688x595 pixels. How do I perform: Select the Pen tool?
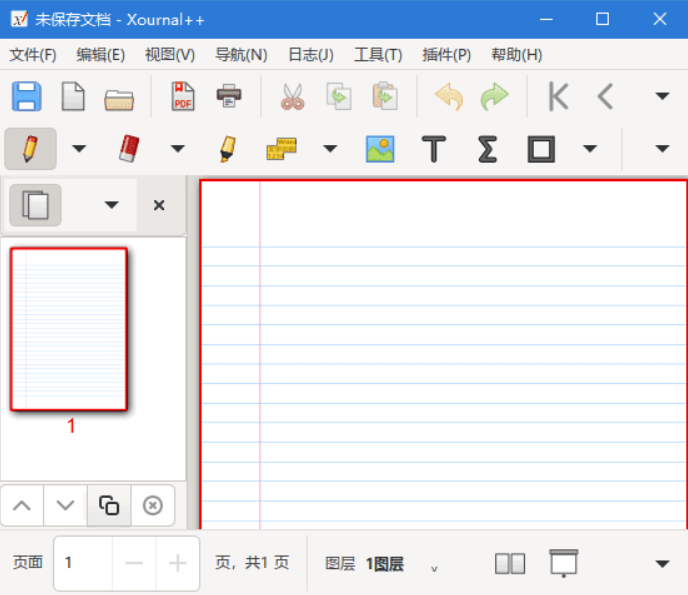coord(30,149)
